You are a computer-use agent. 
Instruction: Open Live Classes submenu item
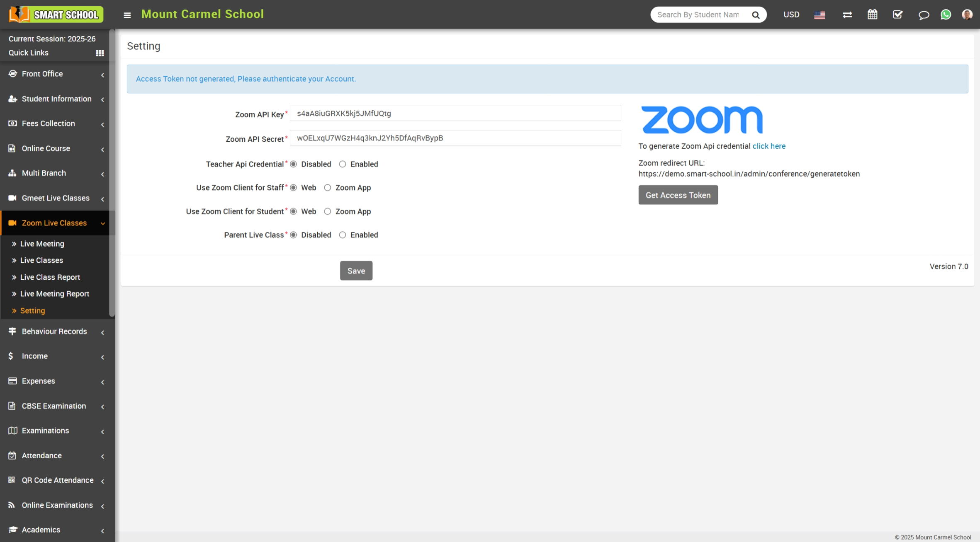point(41,260)
